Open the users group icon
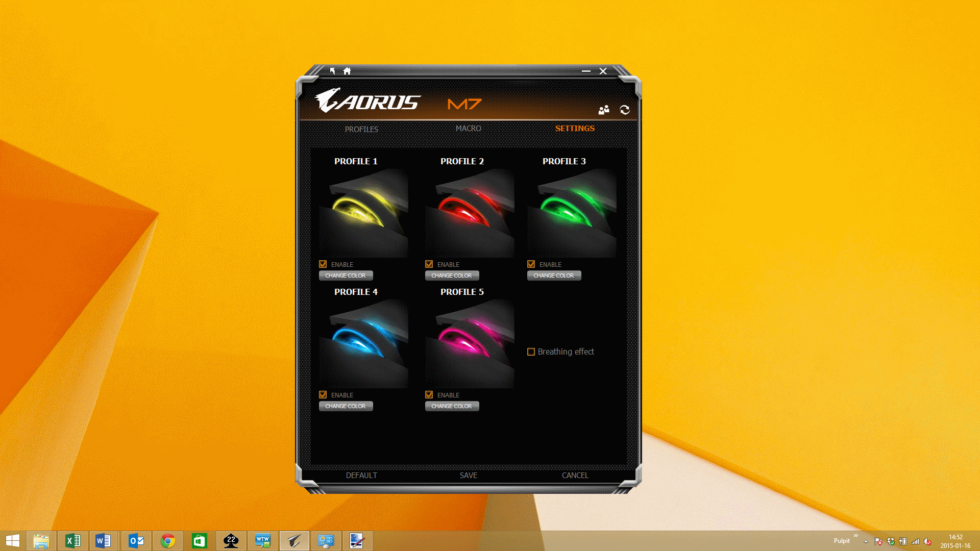 point(604,110)
